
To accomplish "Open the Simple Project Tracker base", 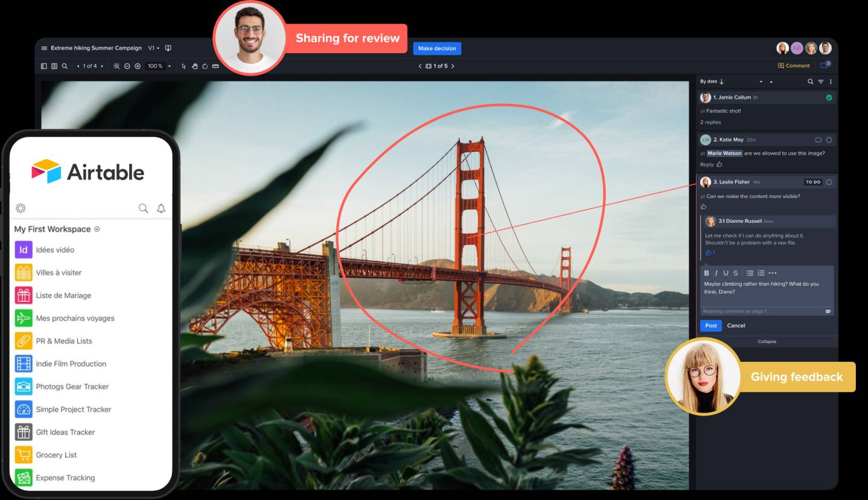I will click(73, 409).
